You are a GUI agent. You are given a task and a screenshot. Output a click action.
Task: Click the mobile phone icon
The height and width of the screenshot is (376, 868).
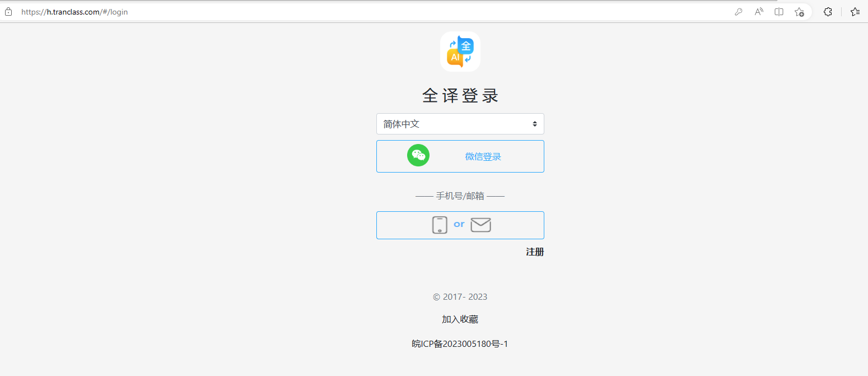click(x=440, y=225)
